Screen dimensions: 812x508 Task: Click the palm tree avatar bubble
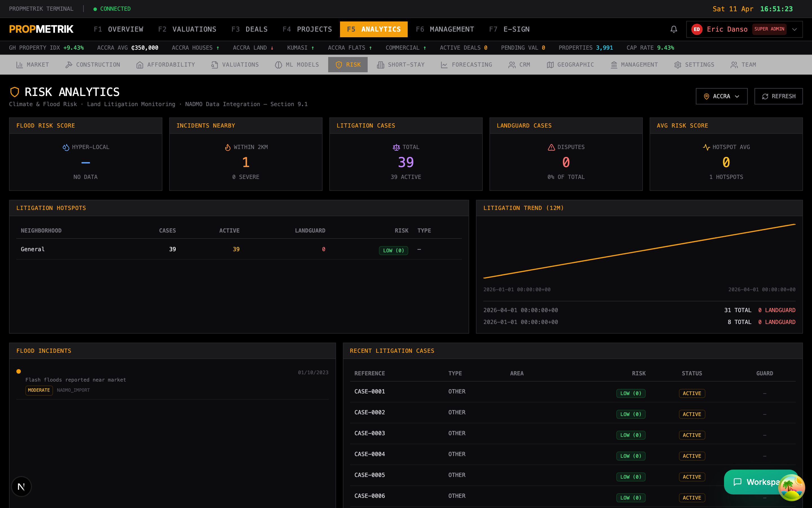click(x=791, y=487)
